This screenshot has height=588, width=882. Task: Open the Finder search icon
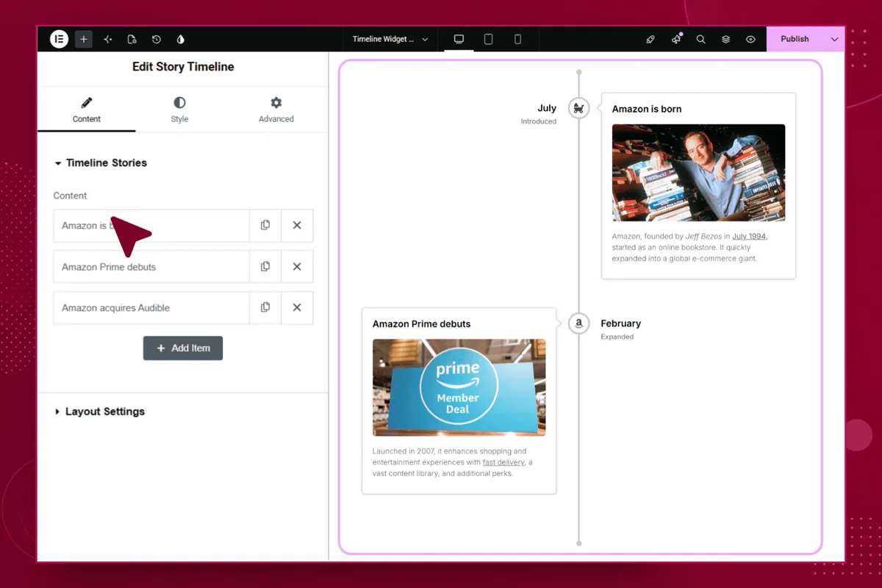click(x=701, y=39)
